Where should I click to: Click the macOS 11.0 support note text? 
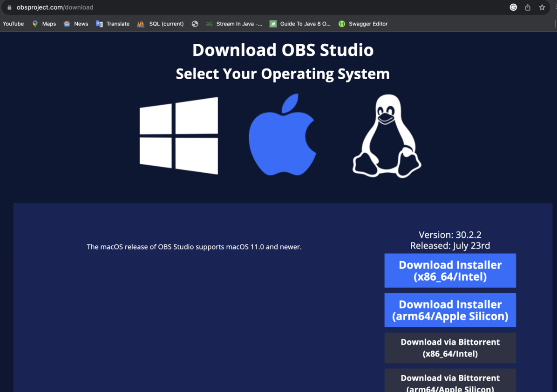tap(194, 247)
